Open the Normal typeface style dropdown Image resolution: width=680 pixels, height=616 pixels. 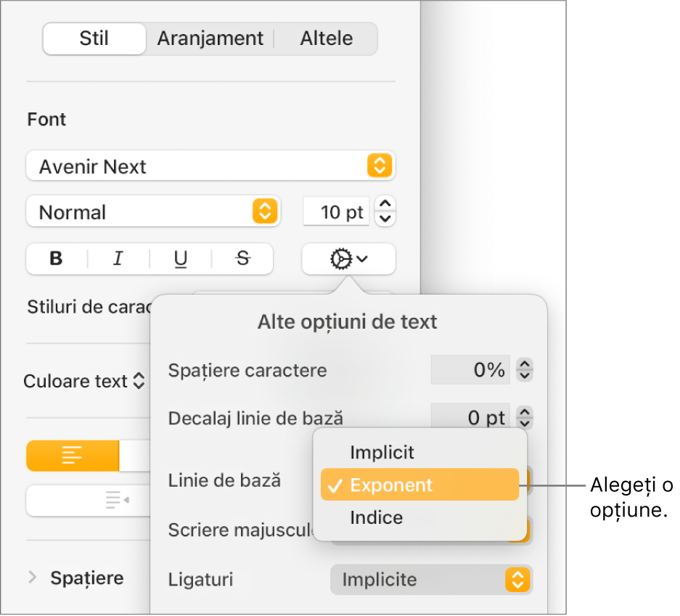click(152, 212)
